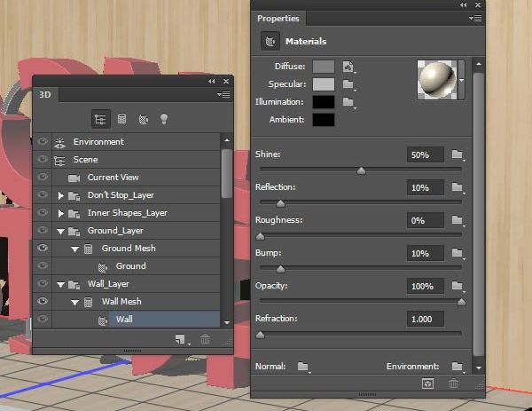
Task: Open the Roughness texture folder icon
Action: point(458,220)
